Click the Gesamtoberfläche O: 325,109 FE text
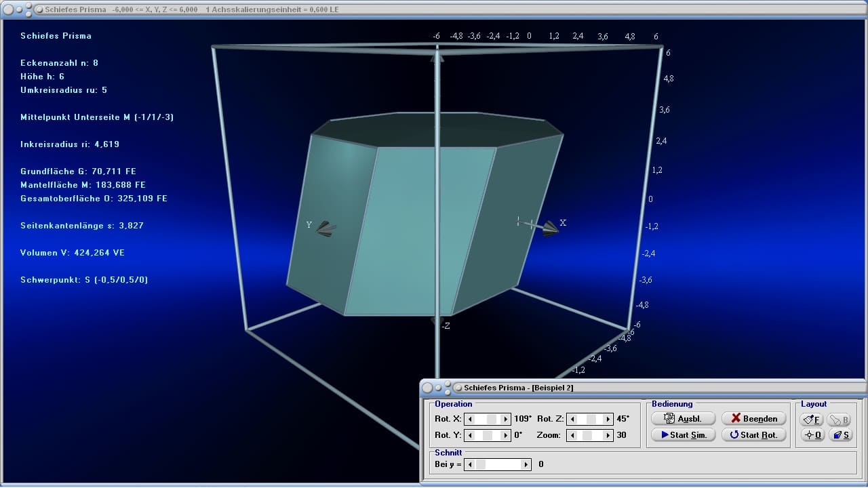Viewport: 868px width, 488px height. click(x=94, y=199)
